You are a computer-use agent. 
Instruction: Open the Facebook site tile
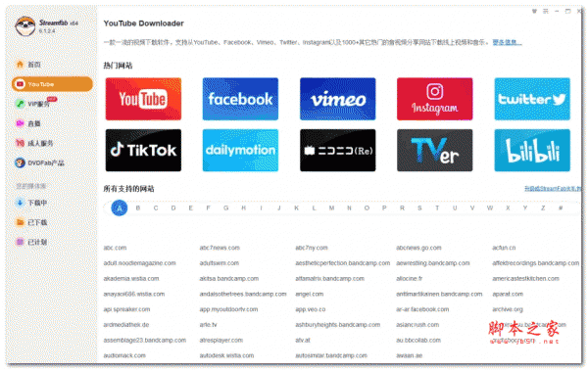tap(240, 99)
